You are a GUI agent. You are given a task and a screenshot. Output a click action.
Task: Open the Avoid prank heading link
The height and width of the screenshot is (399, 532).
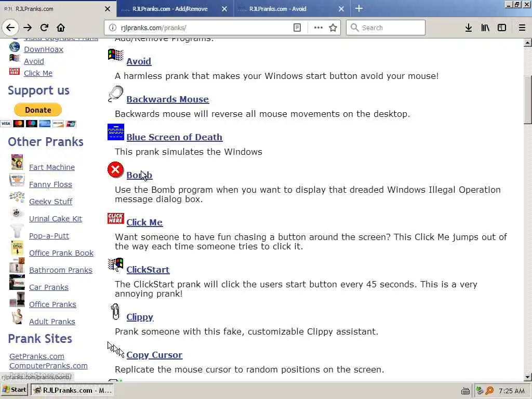pyautogui.click(x=139, y=61)
